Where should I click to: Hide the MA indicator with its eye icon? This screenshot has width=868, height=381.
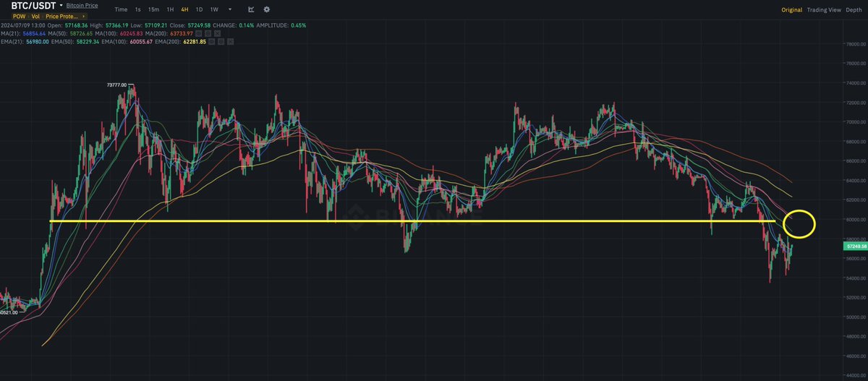pyautogui.click(x=200, y=33)
